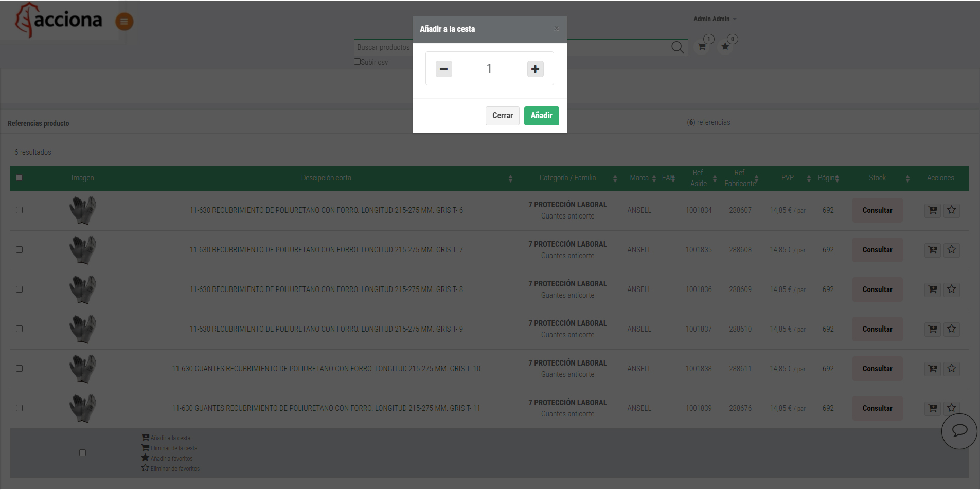The height and width of the screenshot is (490, 980).
Task: Open the shopping cart icon in header
Action: point(702,47)
